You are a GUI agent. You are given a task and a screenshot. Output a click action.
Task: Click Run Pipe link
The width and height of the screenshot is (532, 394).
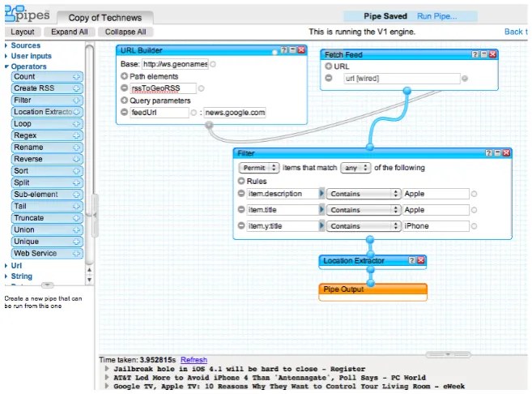437,16
